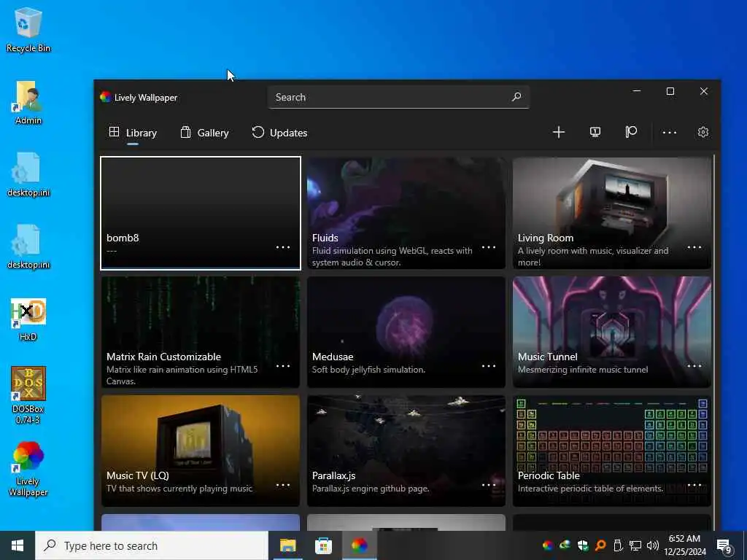Select the lower desktop.ini file icon
747x560 pixels.
coord(28,247)
